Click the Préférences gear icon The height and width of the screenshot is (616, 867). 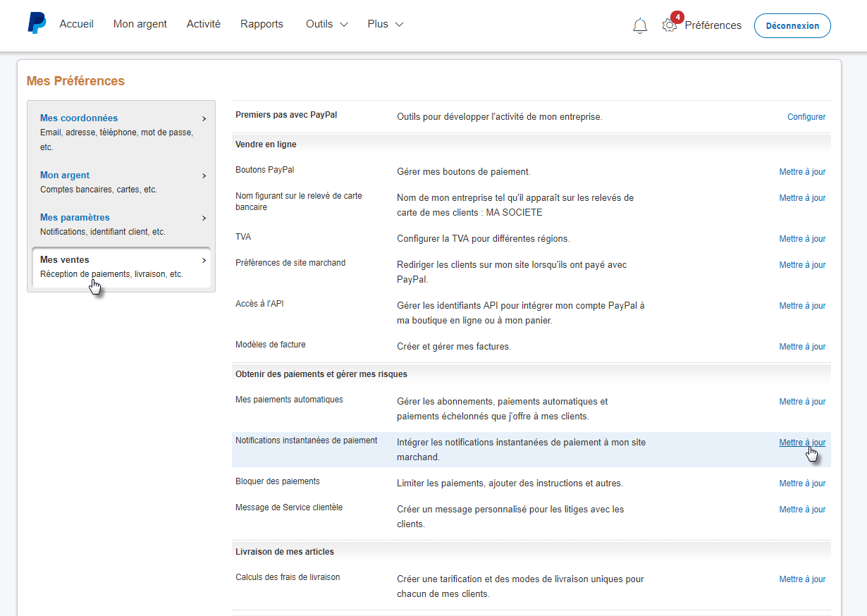tap(669, 25)
